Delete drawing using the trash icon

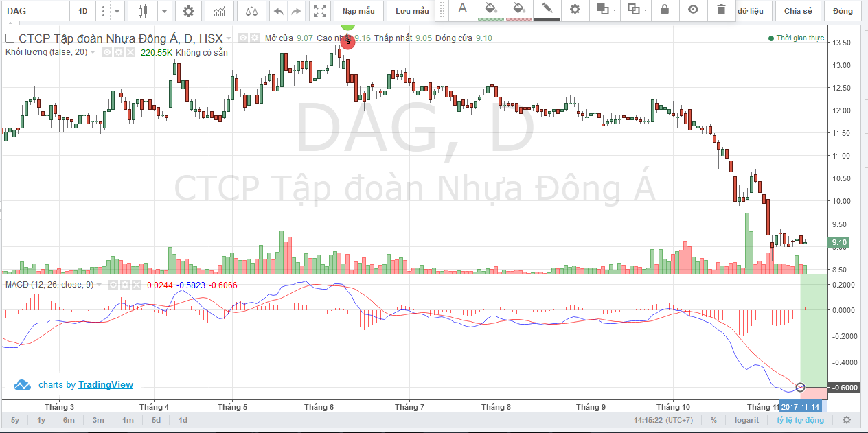click(720, 10)
